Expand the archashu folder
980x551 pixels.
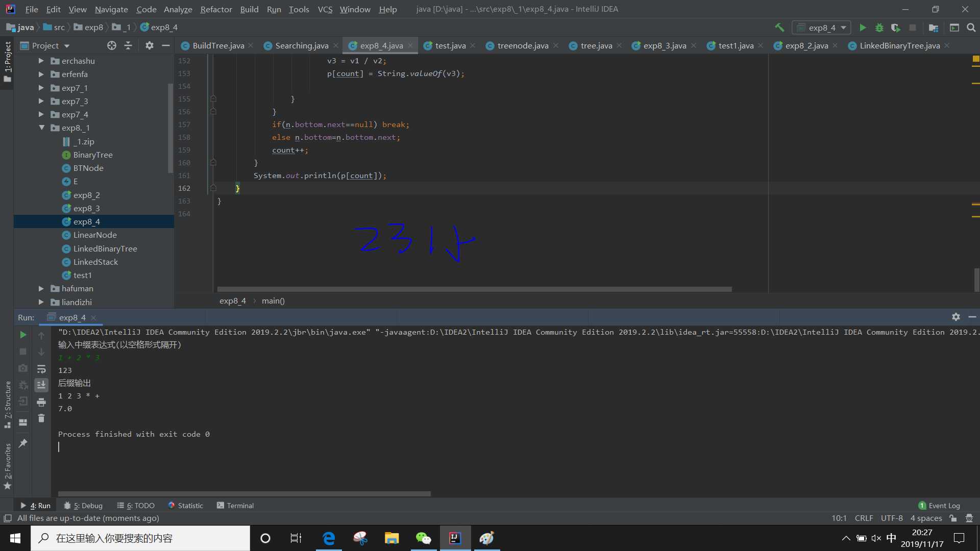[x=41, y=61]
